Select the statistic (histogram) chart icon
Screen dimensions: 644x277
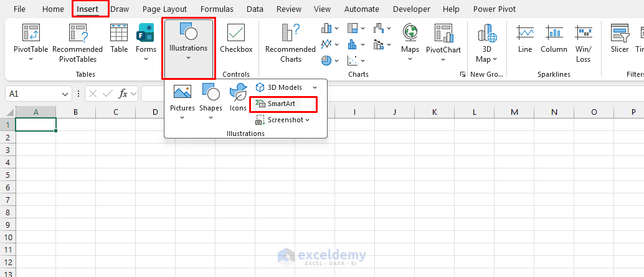click(353, 44)
